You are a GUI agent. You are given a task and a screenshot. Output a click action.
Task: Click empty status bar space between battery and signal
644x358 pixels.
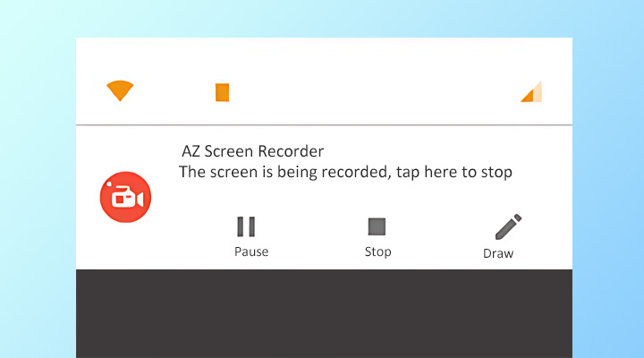pyautogui.click(x=376, y=91)
